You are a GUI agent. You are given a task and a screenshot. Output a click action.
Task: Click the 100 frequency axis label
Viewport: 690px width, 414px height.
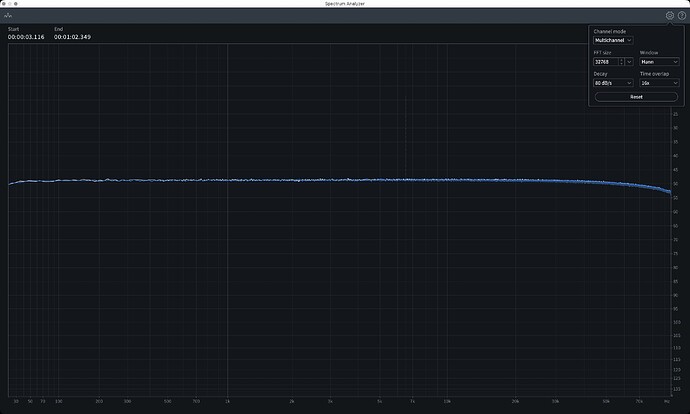[59, 401]
